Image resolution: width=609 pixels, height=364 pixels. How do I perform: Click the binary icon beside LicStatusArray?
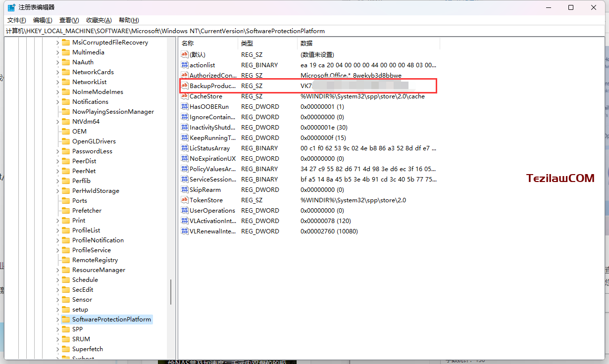tap(185, 148)
